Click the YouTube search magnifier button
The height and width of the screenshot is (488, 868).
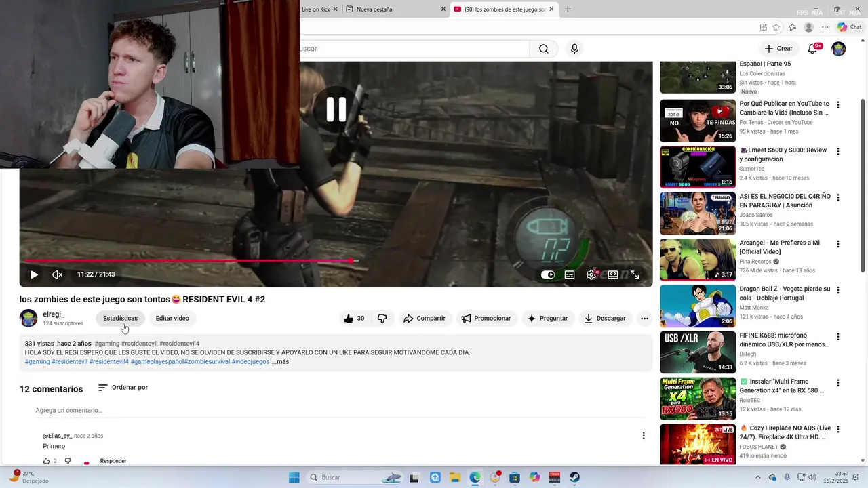pyautogui.click(x=544, y=49)
